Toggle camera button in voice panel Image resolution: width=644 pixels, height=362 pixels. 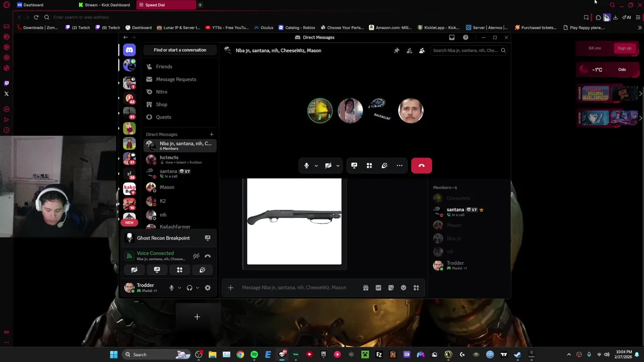click(134, 270)
